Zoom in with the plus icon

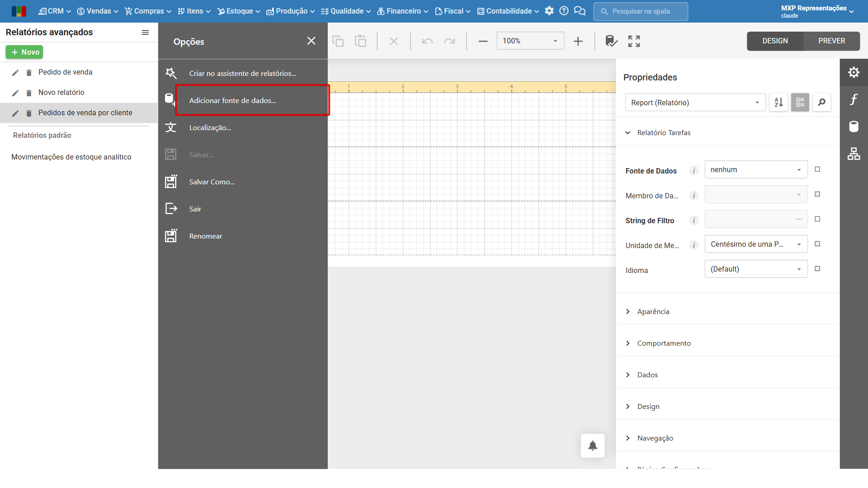(x=578, y=41)
